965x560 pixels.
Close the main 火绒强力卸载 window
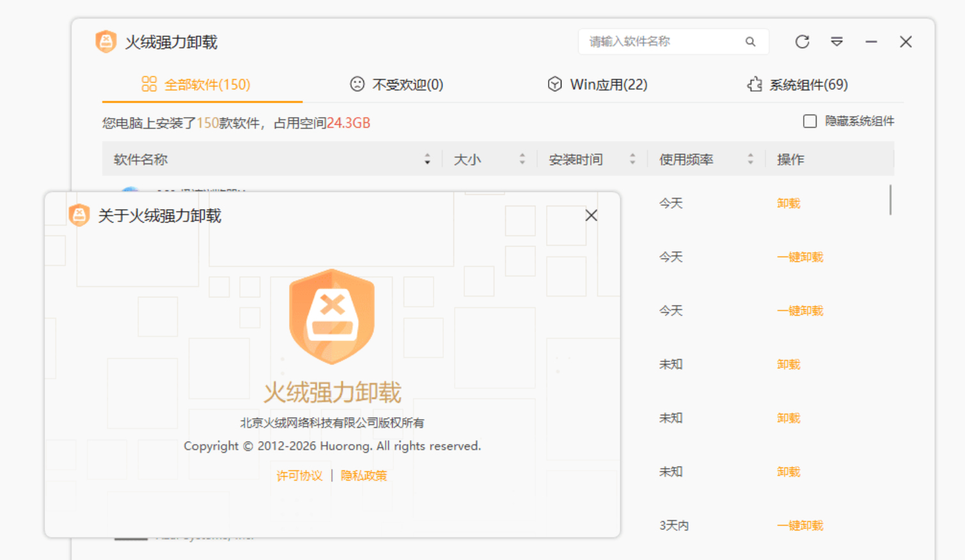[x=906, y=42]
